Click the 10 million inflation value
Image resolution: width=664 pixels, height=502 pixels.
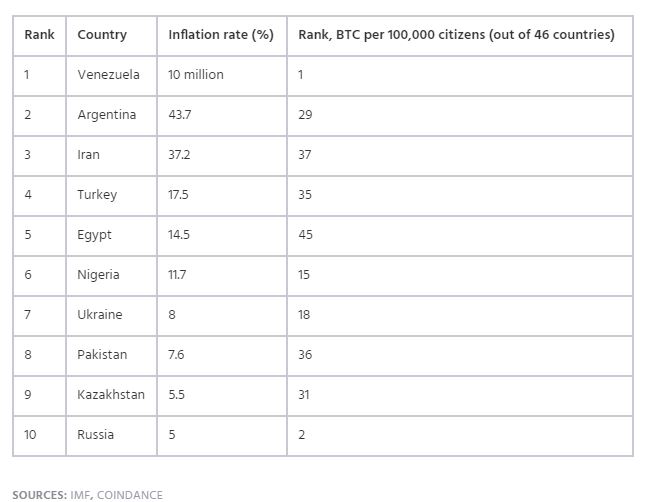click(x=196, y=75)
